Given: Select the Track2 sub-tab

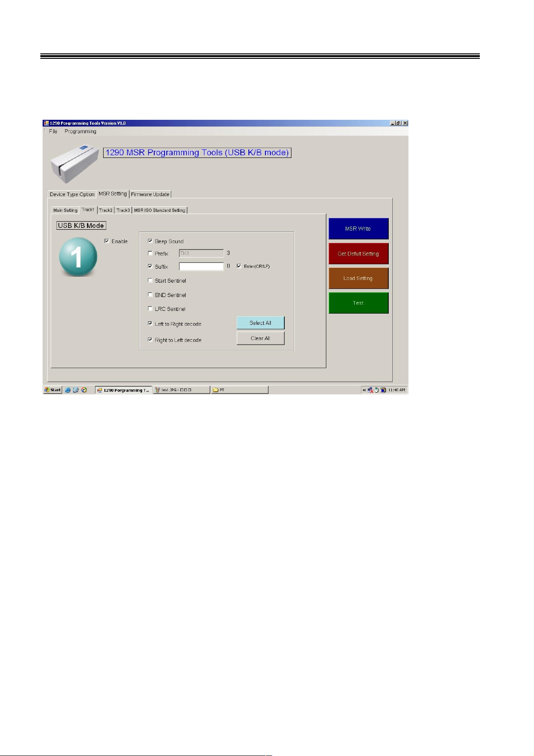Looking at the screenshot, I should [x=106, y=210].
